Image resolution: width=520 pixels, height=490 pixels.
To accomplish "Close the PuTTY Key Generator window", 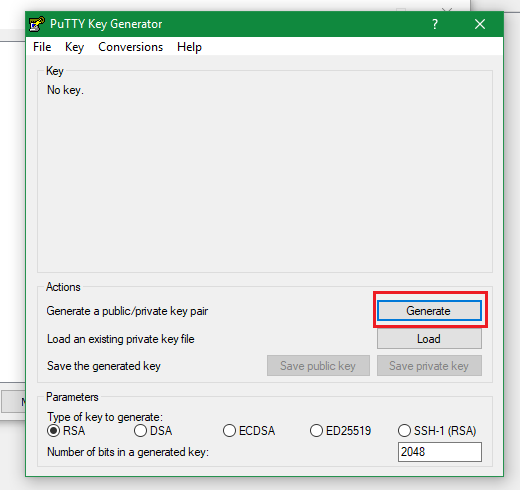I will click(x=480, y=24).
